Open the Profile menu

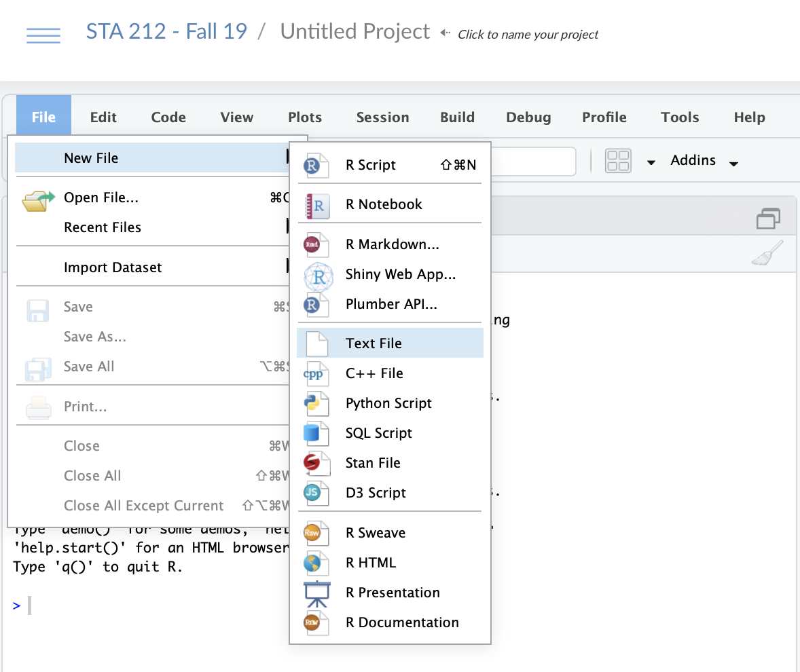(604, 117)
